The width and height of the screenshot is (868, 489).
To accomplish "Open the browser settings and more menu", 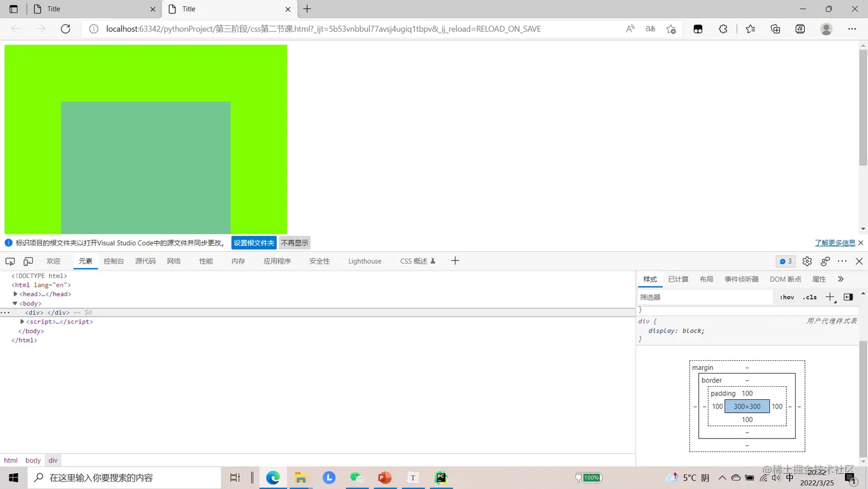I will pyautogui.click(x=852, y=29).
